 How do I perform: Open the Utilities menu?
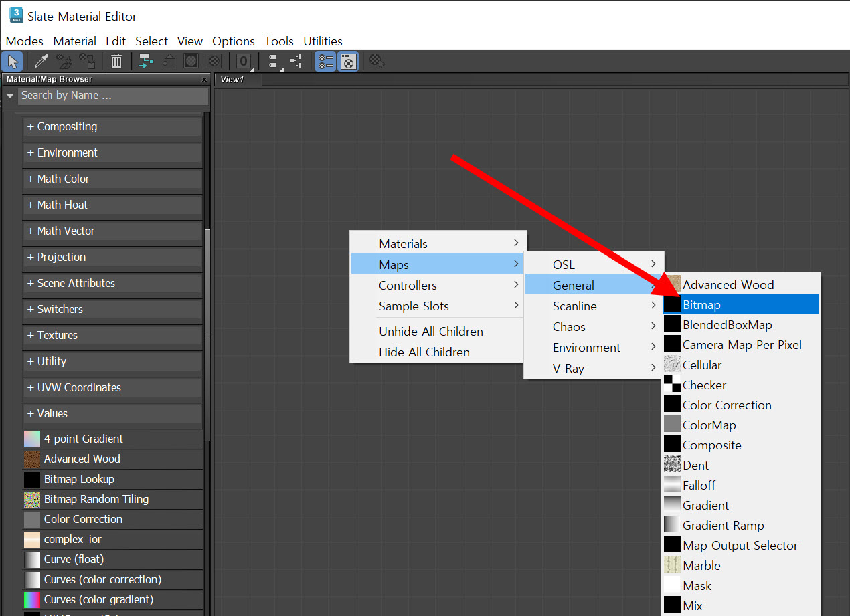[323, 41]
